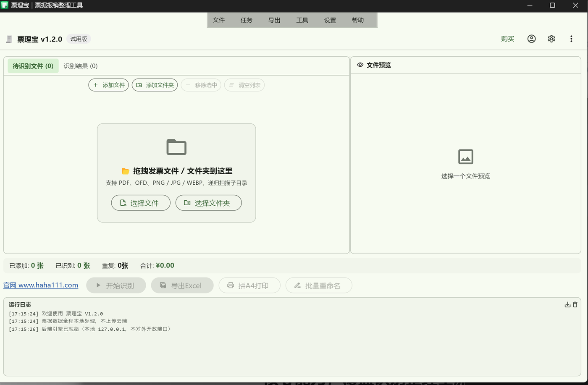Choose a folder with the 选择文件夹 button

209,203
